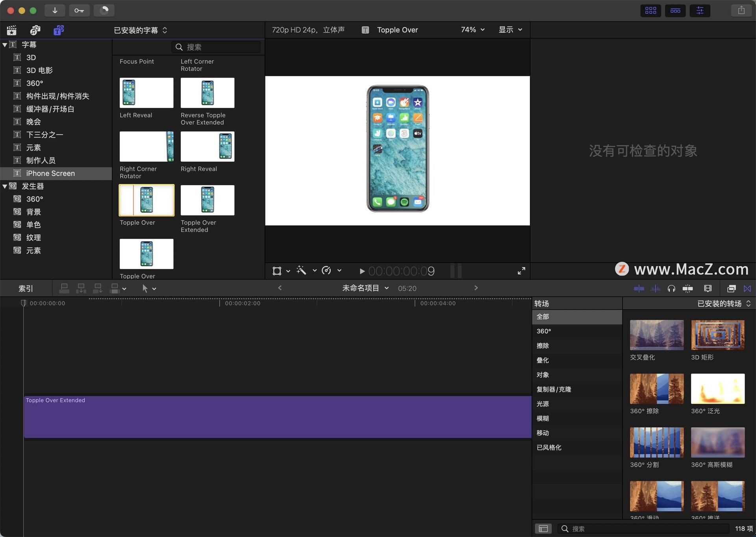The image size is (756, 537).
Task: Show the Titles and Generators sidebar
Action: [x=59, y=30]
